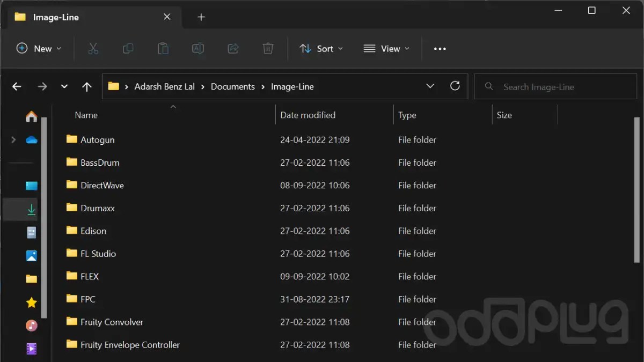Refresh the Image-Line folder view
This screenshot has width=644, height=362.
click(455, 86)
